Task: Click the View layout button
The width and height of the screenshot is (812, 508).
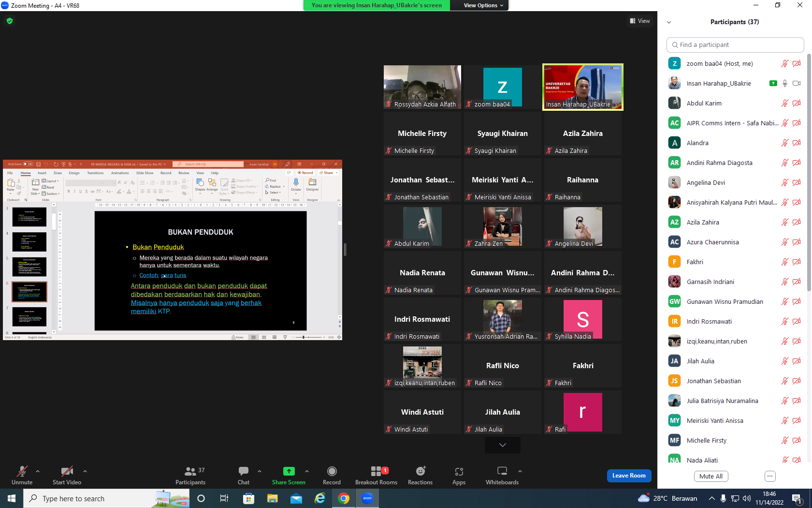Action: [x=640, y=21]
